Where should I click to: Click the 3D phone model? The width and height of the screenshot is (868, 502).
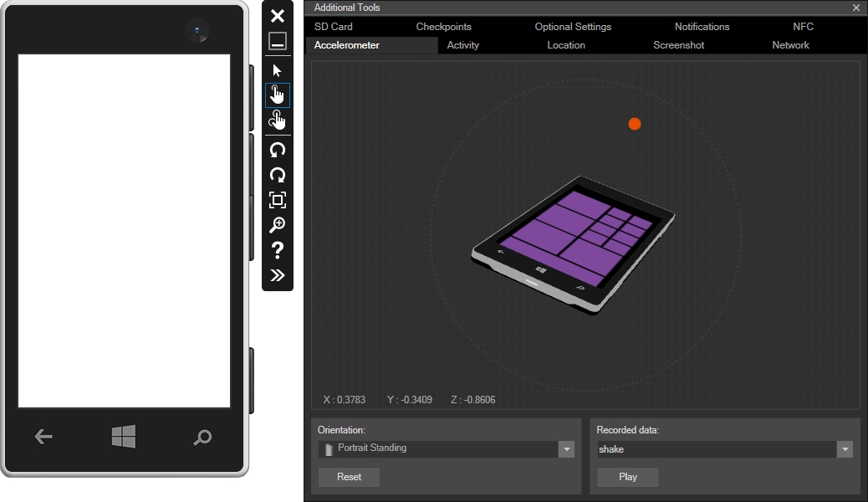(573, 245)
